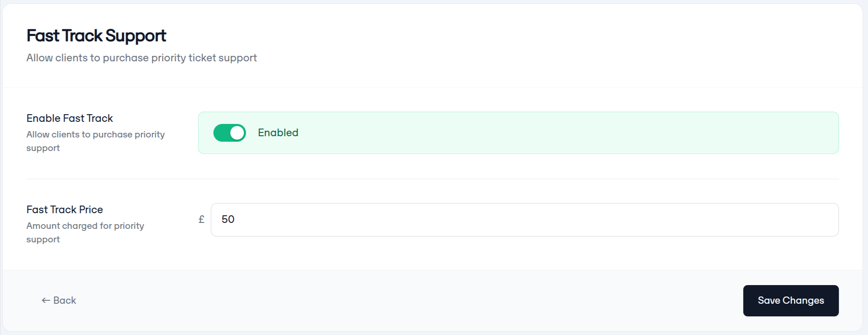Image resolution: width=868 pixels, height=335 pixels.
Task: Save the changes with Save Changes button
Action: point(791,300)
